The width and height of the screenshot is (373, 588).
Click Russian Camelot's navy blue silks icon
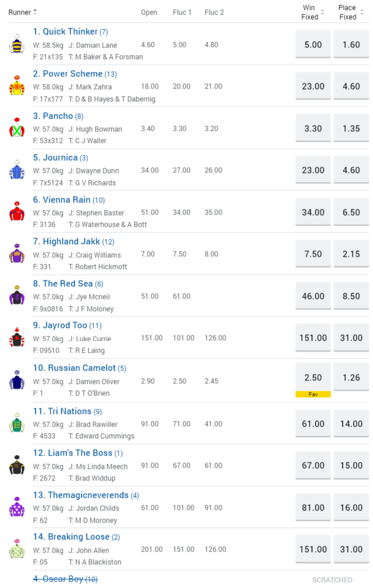tap(17, 380)
